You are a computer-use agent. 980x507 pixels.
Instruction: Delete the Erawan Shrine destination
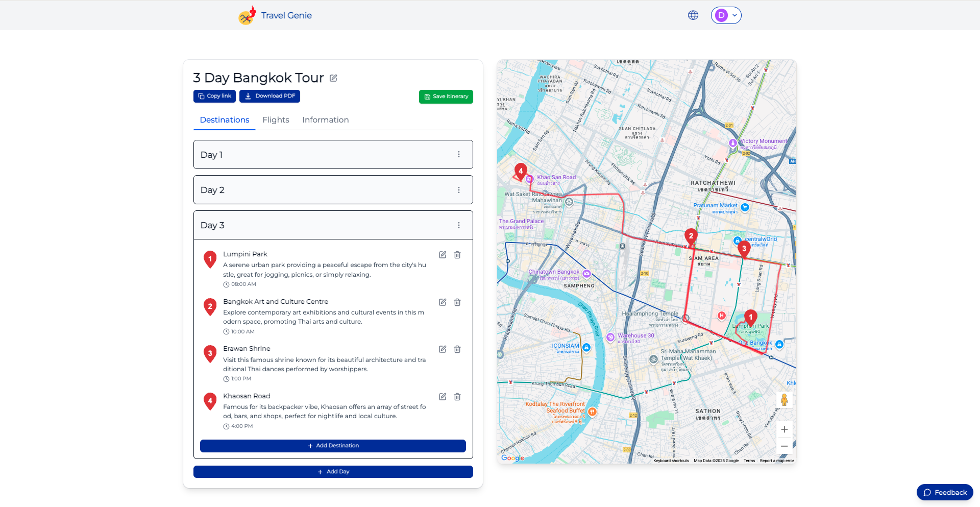[x=457, y=349]
